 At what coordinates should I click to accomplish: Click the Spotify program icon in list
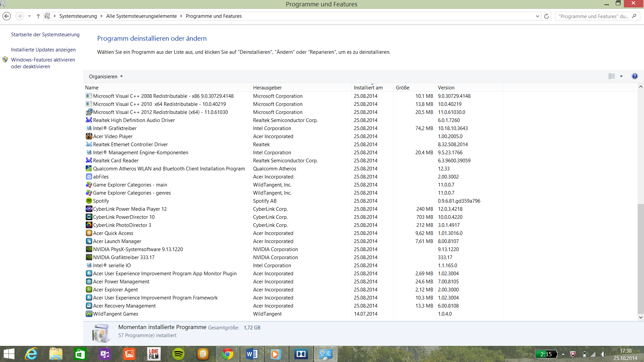(x=89, y=201)
